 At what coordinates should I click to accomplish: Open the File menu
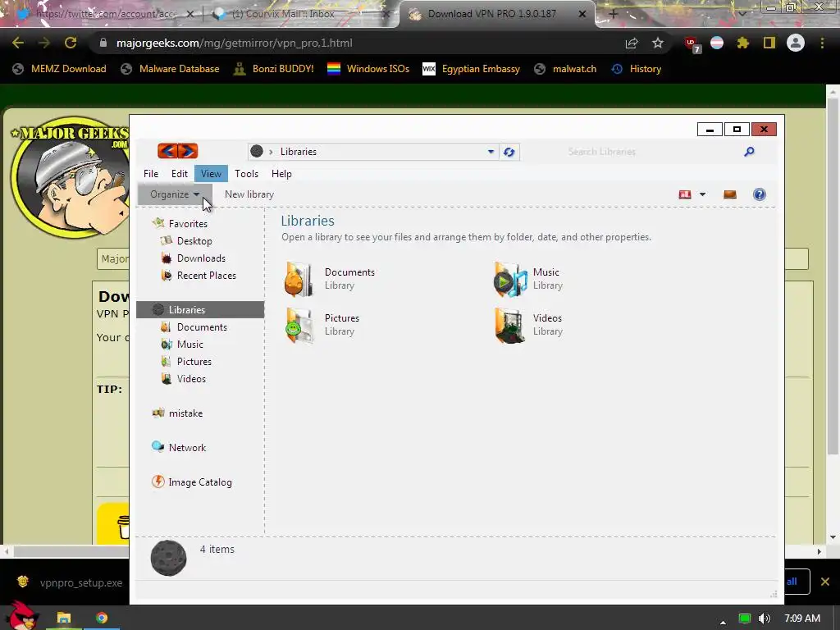coord(151,174)
